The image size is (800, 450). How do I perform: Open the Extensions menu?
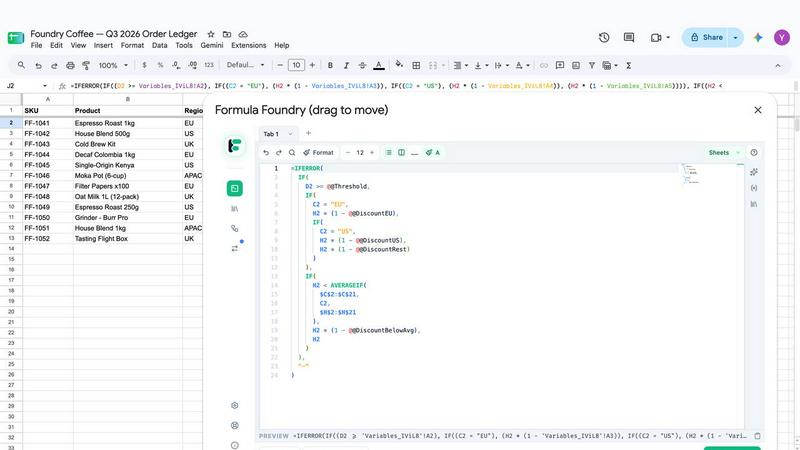point(248,45)
